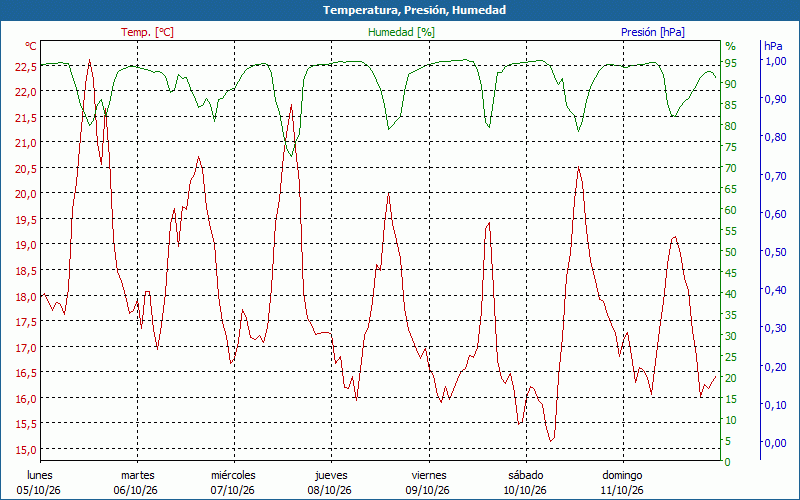Select the date "07/10/26"

(233, 490)
